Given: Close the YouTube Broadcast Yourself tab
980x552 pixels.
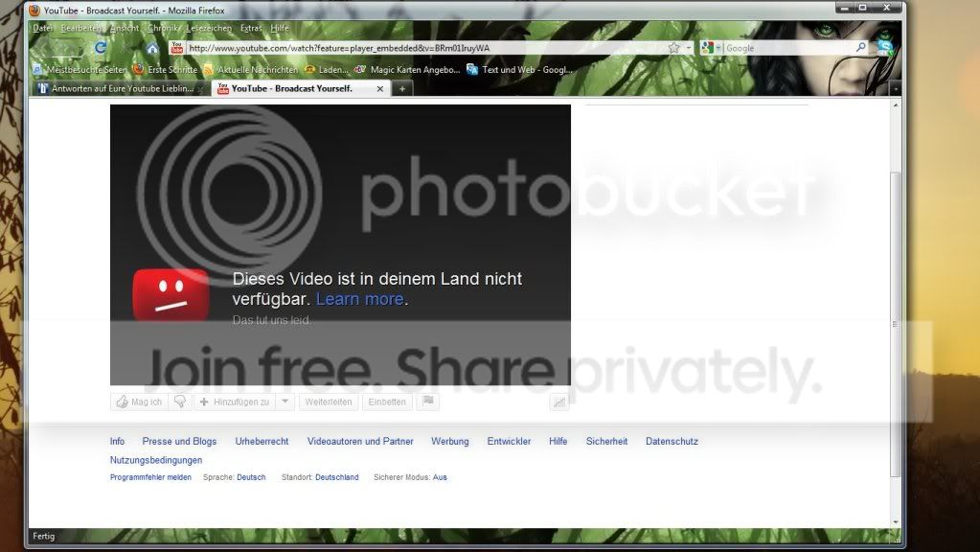Looking at the screenshot, I should (380, 89).
